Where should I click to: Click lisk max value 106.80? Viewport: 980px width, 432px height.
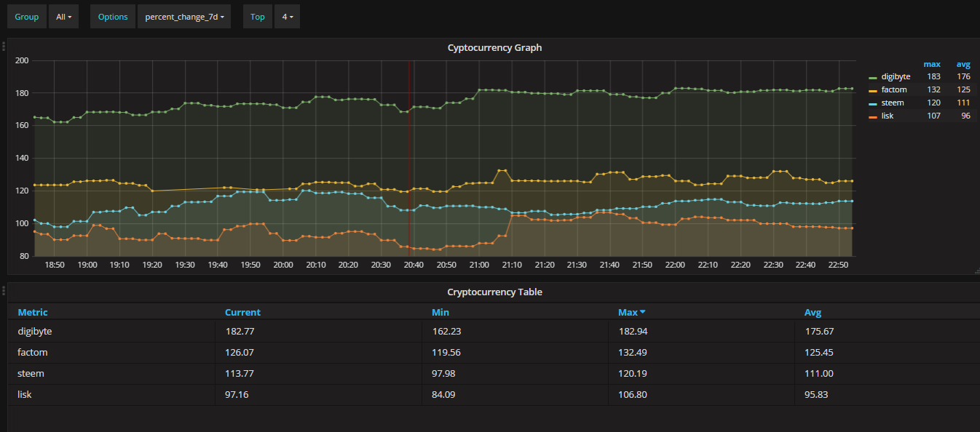633,394
